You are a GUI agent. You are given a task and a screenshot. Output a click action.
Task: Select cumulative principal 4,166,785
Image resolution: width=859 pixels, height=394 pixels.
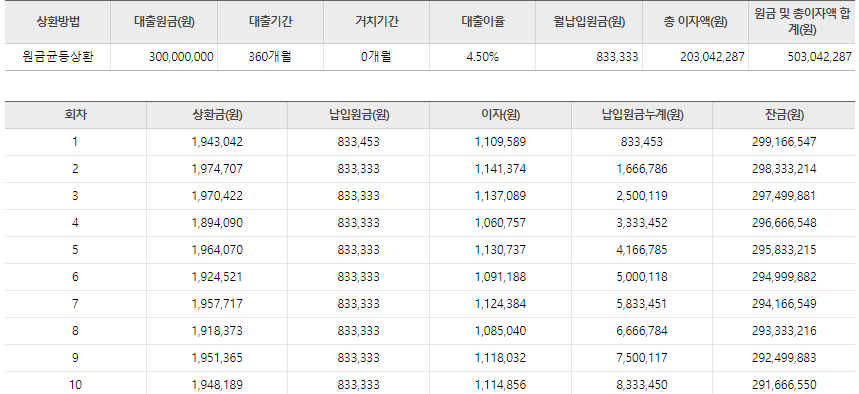coord(642,250)
